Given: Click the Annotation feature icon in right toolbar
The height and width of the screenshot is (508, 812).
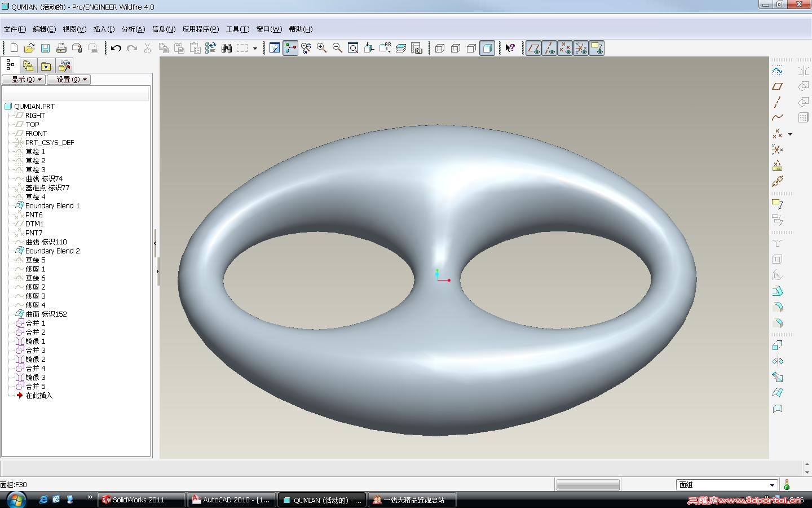Looking at the screenshot, I should 778,204.
